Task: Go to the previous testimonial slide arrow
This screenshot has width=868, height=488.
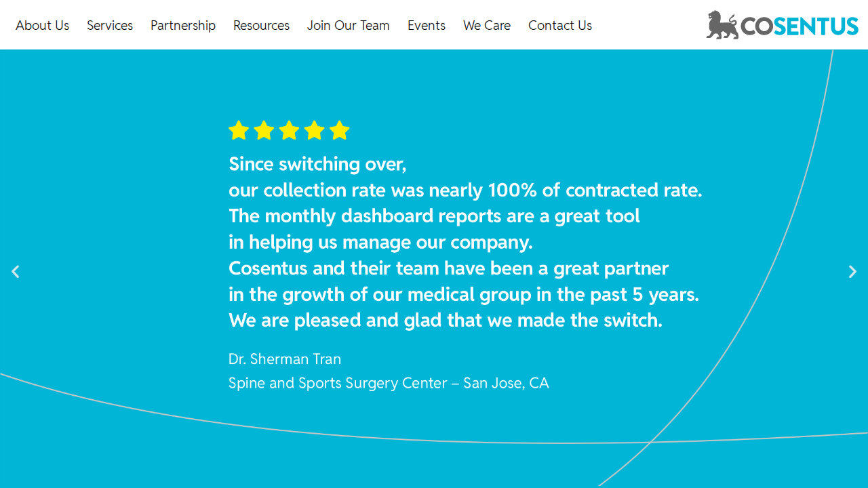Action: coord(15,272)
